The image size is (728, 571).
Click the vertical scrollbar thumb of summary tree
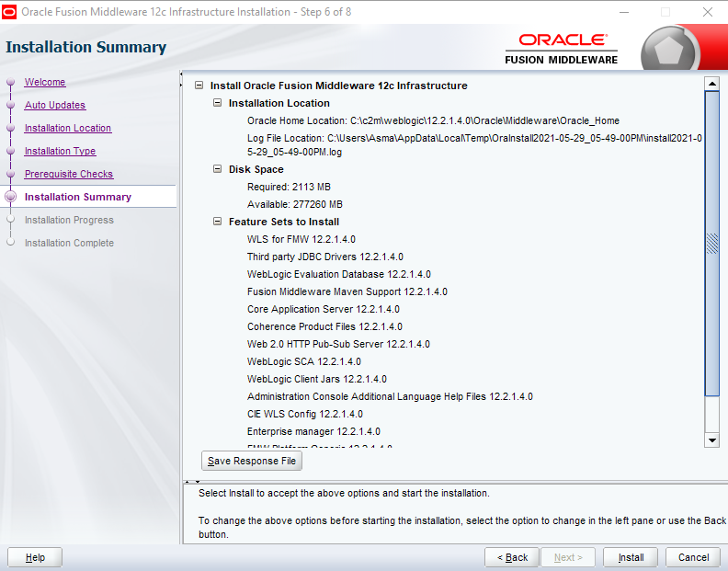tap(711, 244)
